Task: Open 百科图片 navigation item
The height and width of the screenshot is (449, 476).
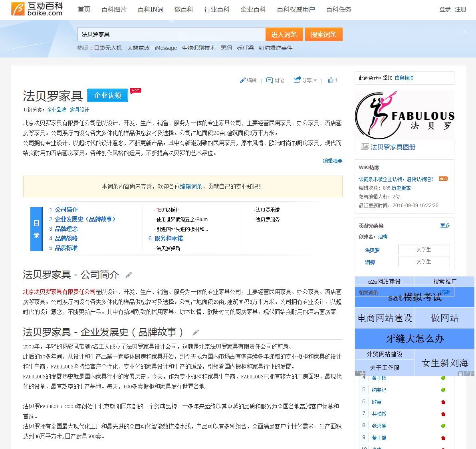Action: [114, 10]
